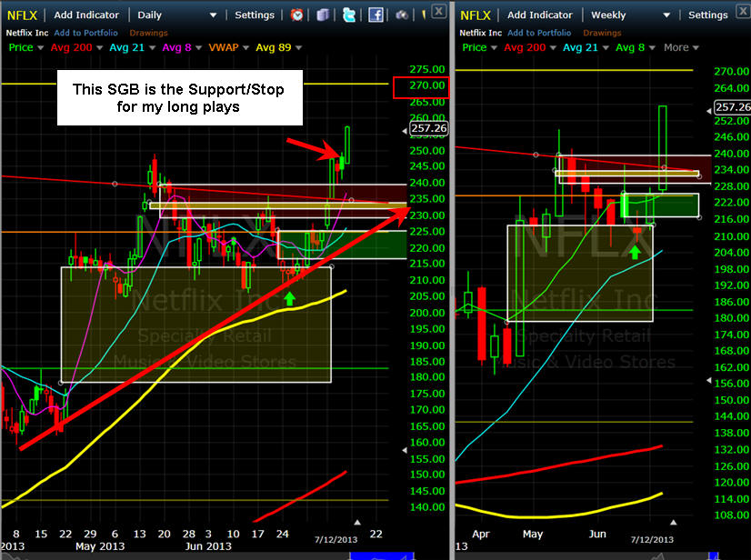Open Settings in the Daily chart

(255, 15)
